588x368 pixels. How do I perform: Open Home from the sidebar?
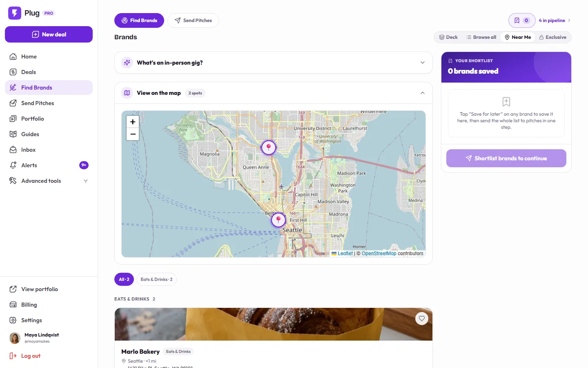(49, 56)
